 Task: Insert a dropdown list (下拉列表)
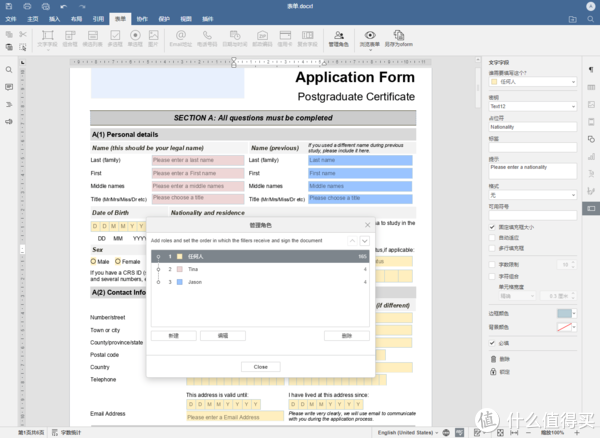(93, 39)
